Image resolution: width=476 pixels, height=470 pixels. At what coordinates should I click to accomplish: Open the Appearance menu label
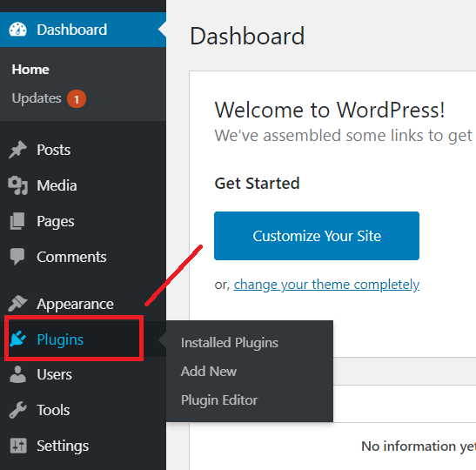tap(76, 304)
